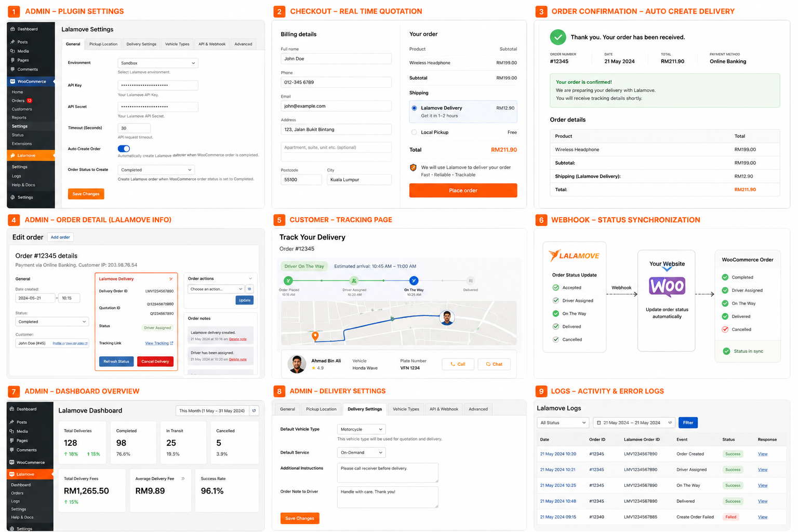Click green checkmark icon beside Thank you message

pyautogui.click(x=558, y=37)
